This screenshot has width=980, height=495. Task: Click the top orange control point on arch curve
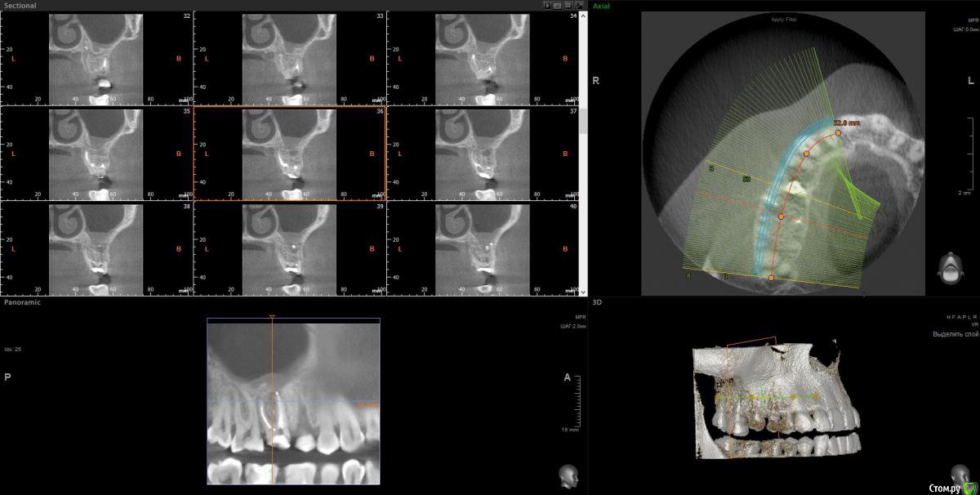tap(838, 132)
